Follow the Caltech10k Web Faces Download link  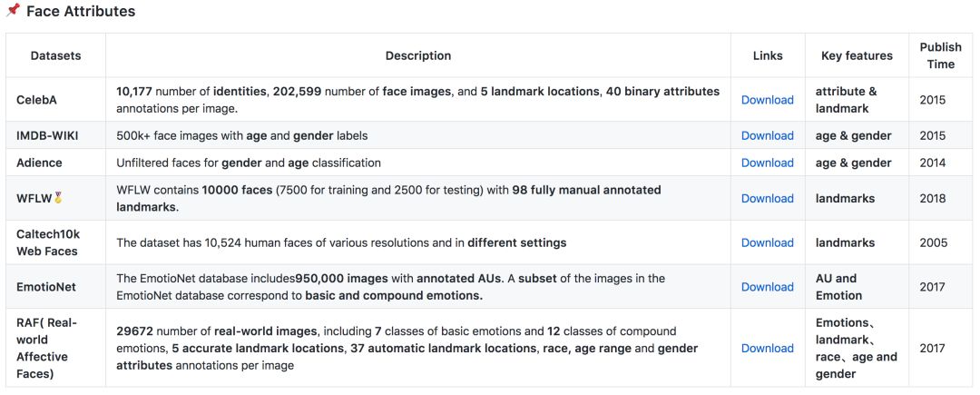click(768, 242)
